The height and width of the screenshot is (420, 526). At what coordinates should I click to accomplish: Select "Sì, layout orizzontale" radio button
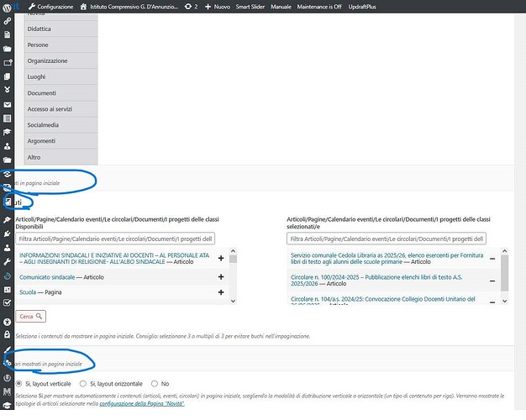tap(82, 384)
